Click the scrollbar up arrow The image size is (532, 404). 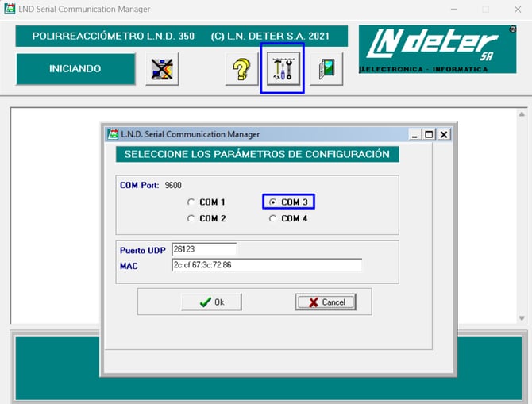[x=522, y=114]
